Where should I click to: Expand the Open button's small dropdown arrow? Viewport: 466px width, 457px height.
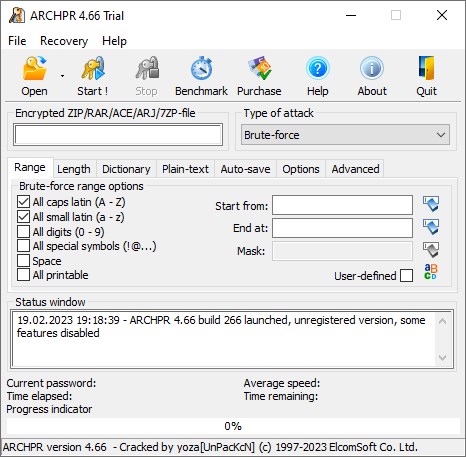click(x=62, y=76)
